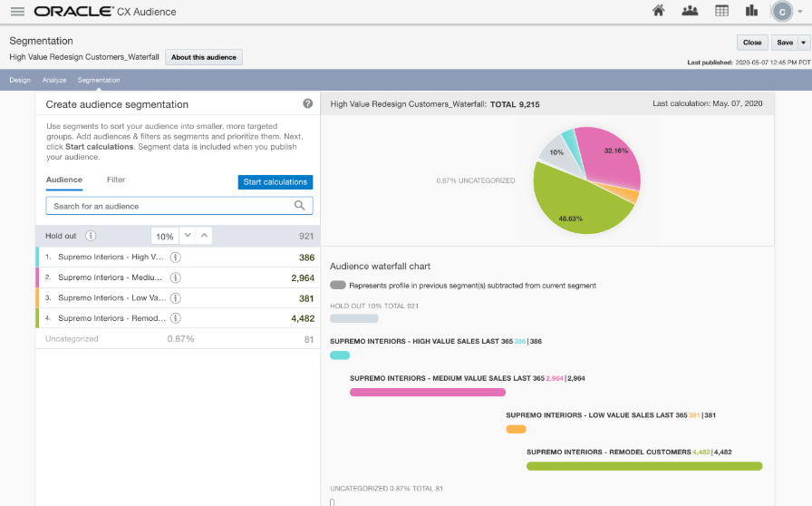The height and width of the screenshot is (506, 812).
Task: Select segment 2 Supremo Interiors Mediu row
Action: click(177, 277)
